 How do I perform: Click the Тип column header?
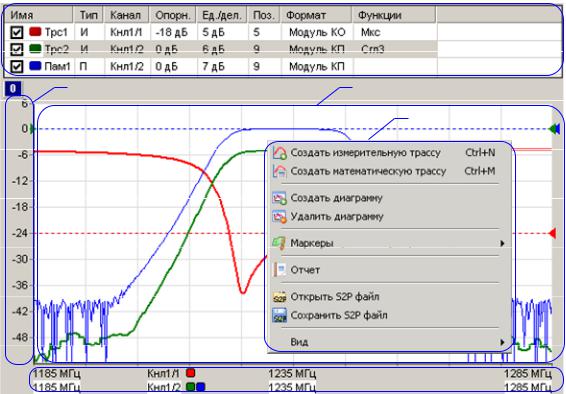click(89, 15)
